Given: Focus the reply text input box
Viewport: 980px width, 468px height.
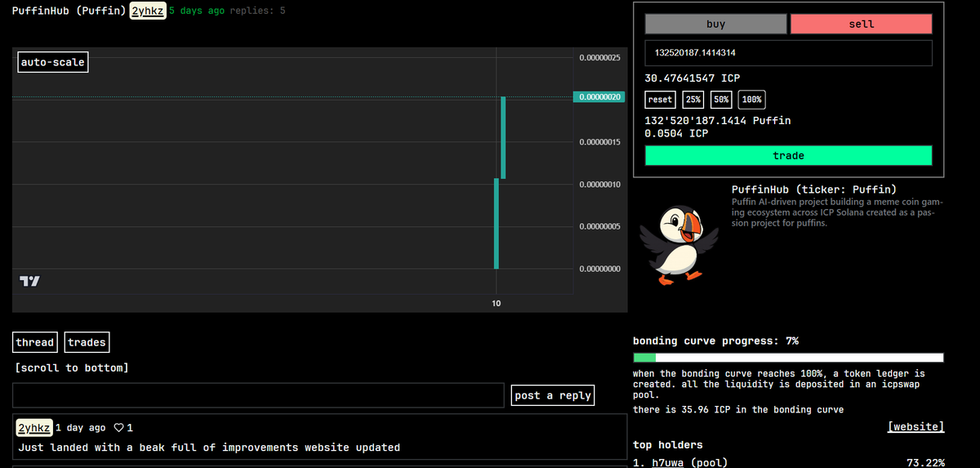Looking at the screenshot, I should click(258, 395).
